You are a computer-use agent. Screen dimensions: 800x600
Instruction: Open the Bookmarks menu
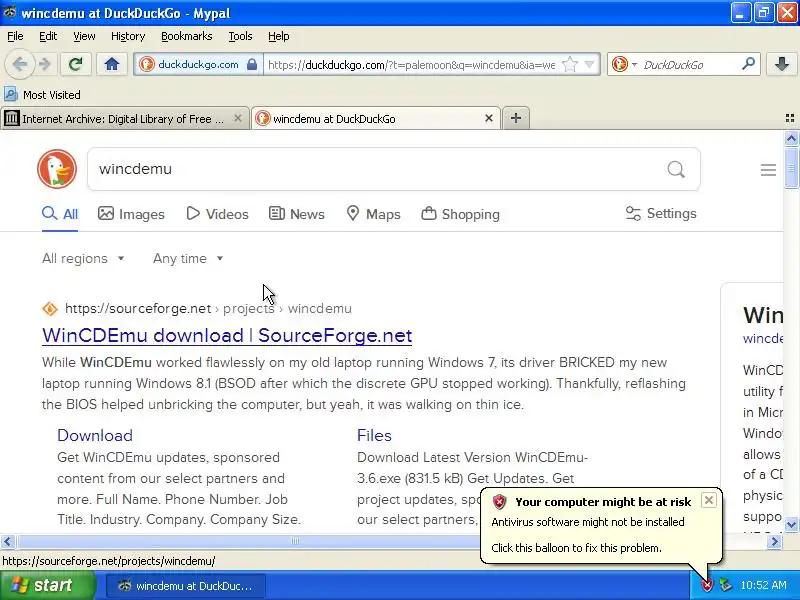click(186, 36)
